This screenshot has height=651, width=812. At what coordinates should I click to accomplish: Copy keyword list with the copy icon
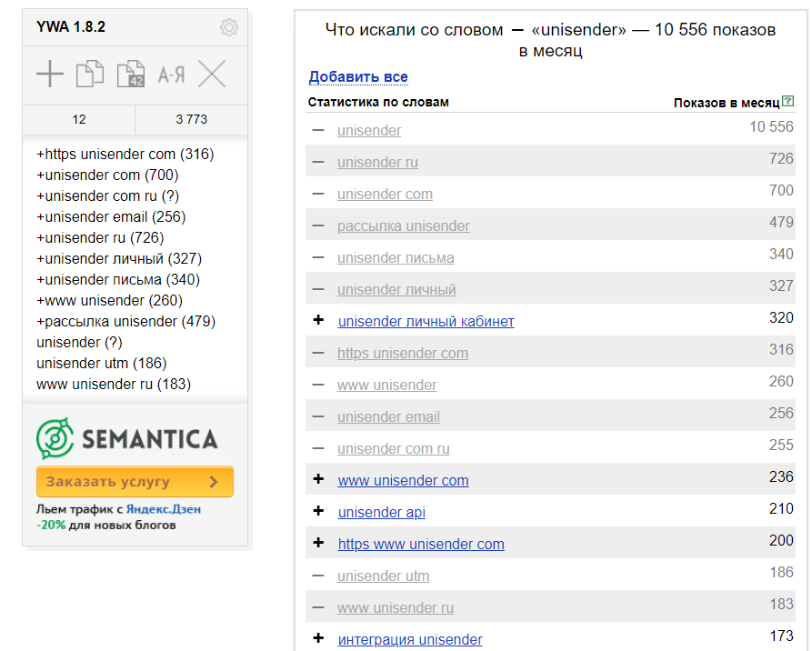pos(90,74)
